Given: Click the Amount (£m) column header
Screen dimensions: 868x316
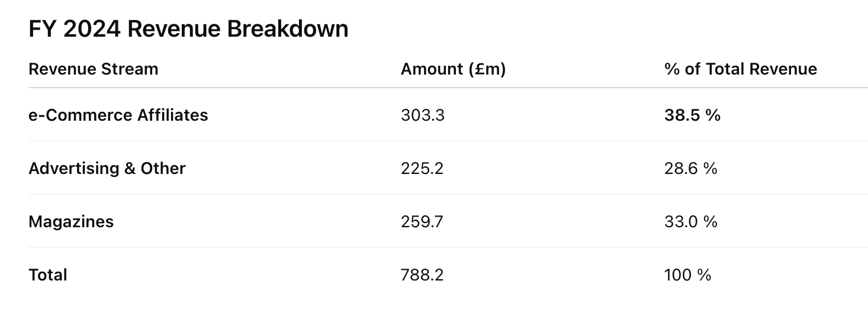Looking at the screenshot, I should (454, 69).
